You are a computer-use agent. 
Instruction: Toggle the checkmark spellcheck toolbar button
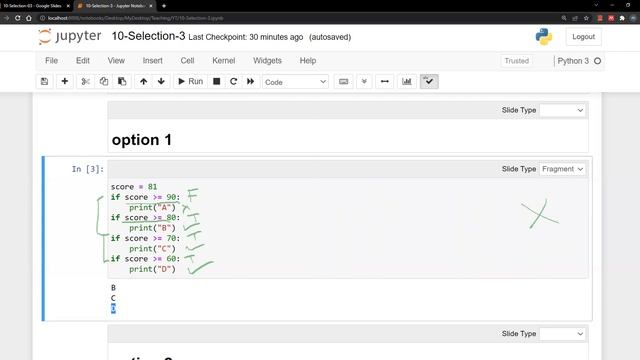(429, 81)
